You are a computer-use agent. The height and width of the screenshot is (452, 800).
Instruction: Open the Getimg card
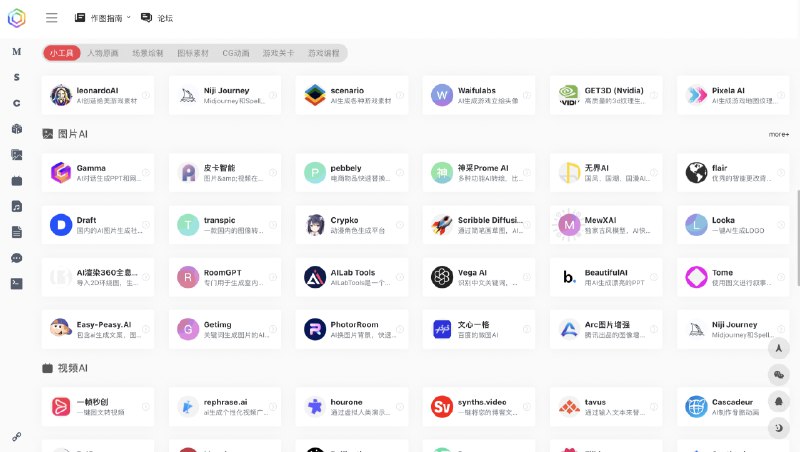point(225,329)
